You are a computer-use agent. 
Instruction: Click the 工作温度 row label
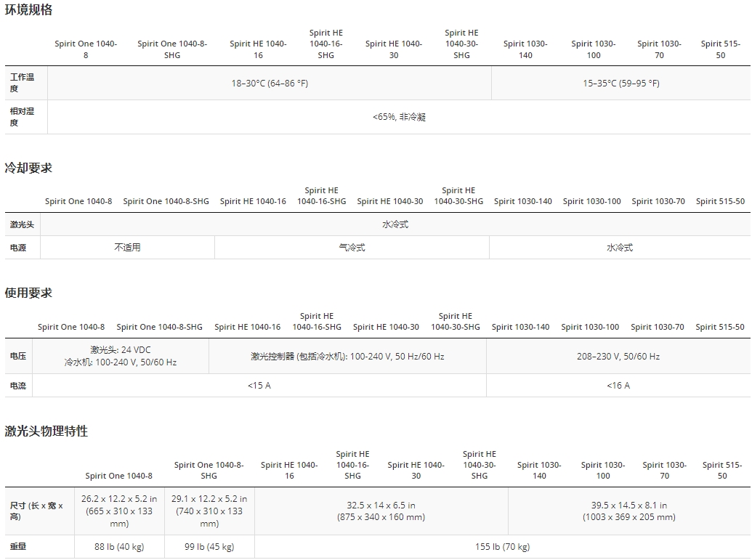coord(23,83)
